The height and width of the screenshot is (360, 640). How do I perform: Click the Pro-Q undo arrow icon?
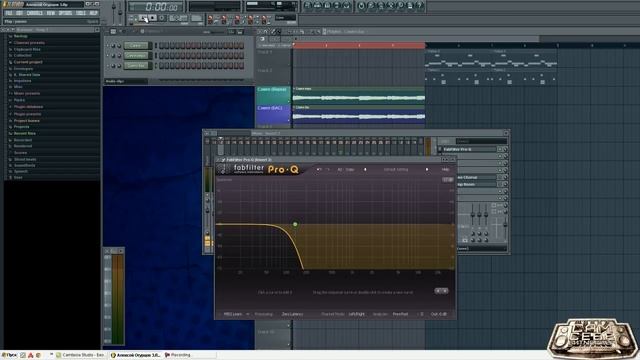319,169
